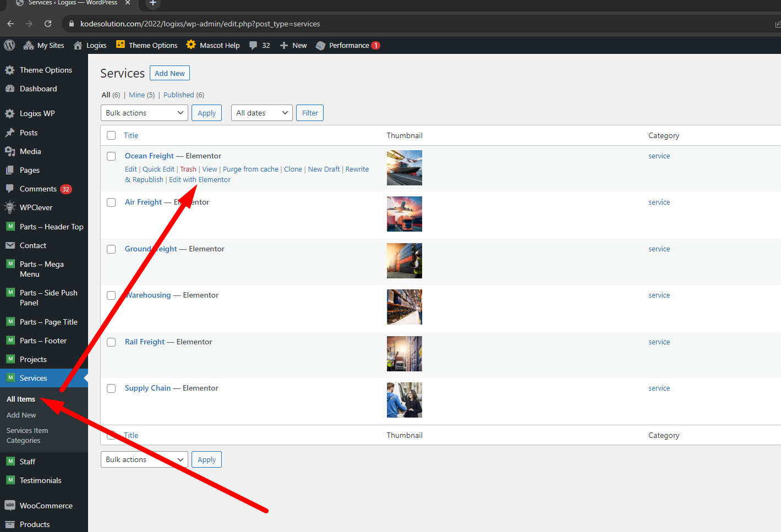Open Media library icon
Image resolution: width=781 pixels, height=532 pixels.
coord(10,151)
